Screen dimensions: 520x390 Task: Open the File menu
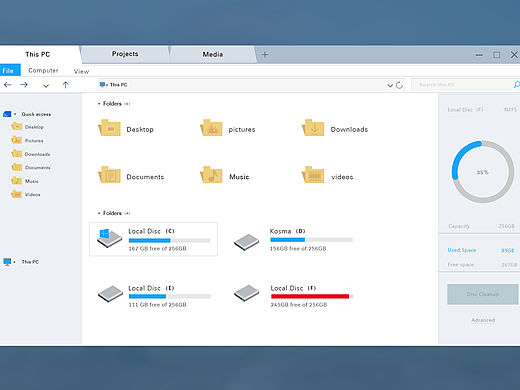point(10,70)
